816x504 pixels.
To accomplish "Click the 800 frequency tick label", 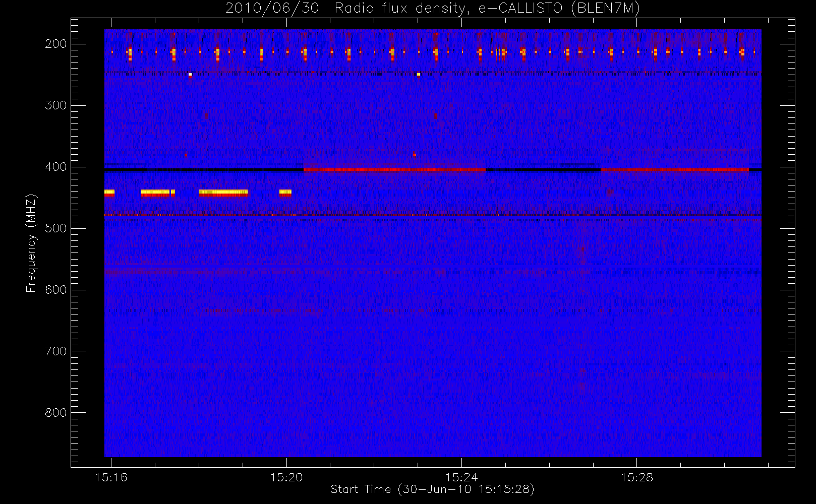I will coord(56,413).
